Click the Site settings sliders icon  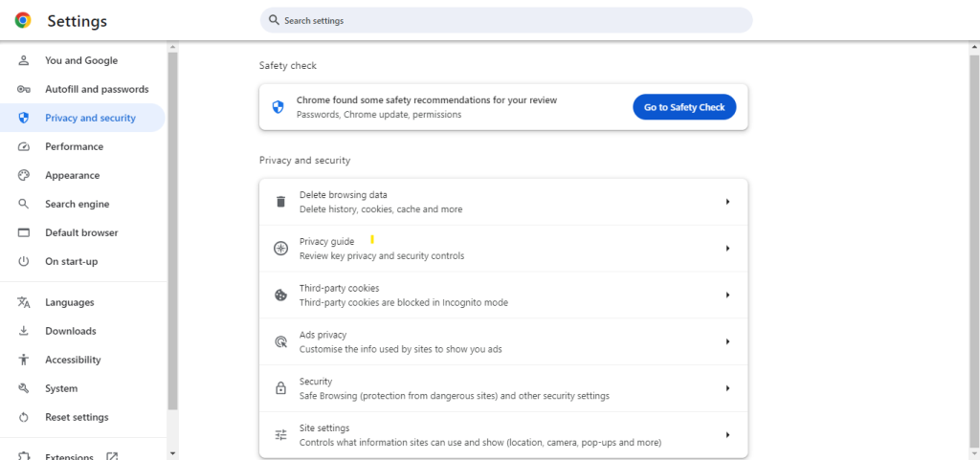point(280,435)
